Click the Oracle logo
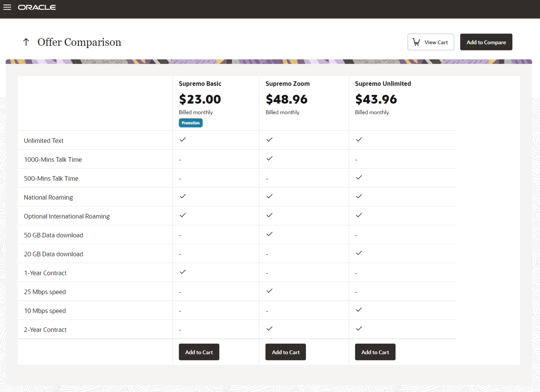 tap(37, 7)
